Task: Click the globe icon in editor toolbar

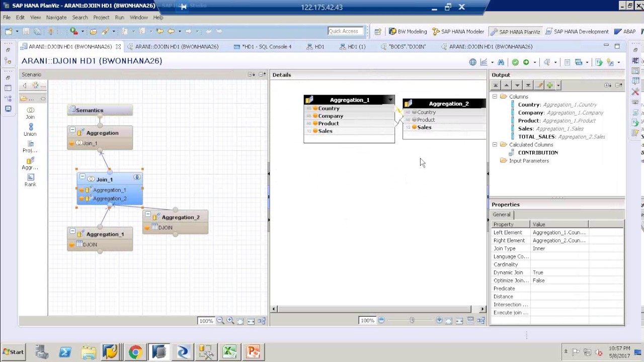Action: (x=473, y=62)
